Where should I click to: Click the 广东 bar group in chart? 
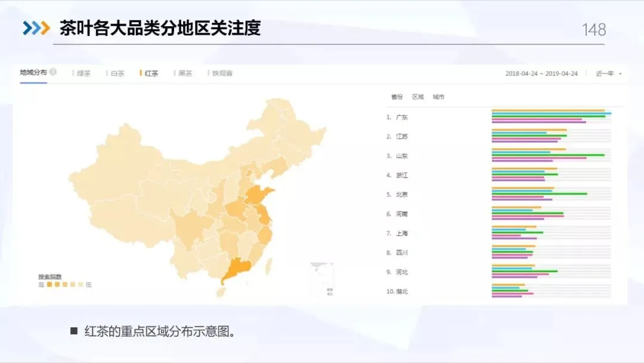pos(551,116)
